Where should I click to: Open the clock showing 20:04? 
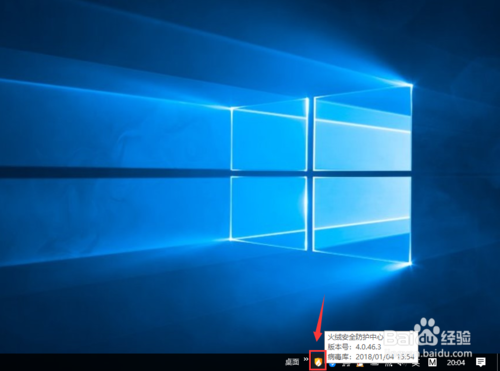(456, 362)
